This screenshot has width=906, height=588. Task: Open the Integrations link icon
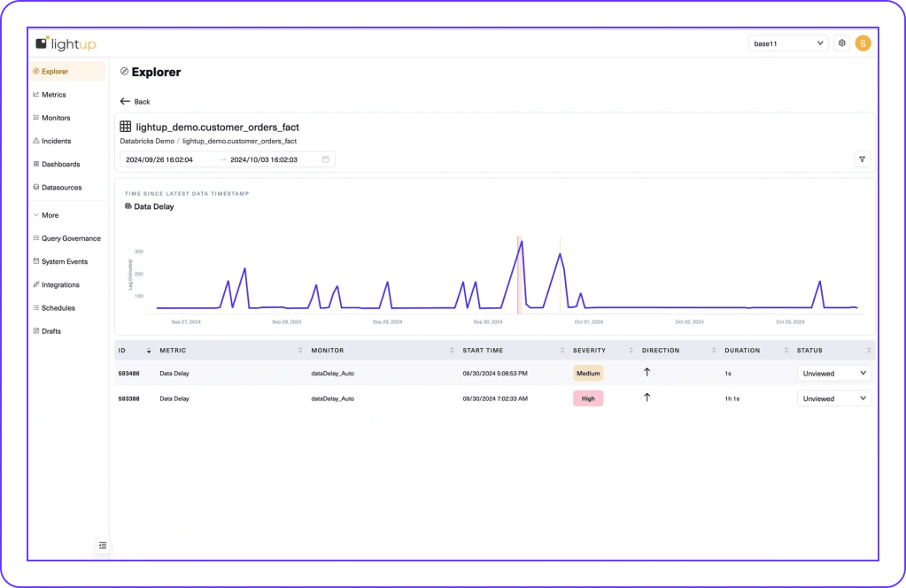point(35,284)
